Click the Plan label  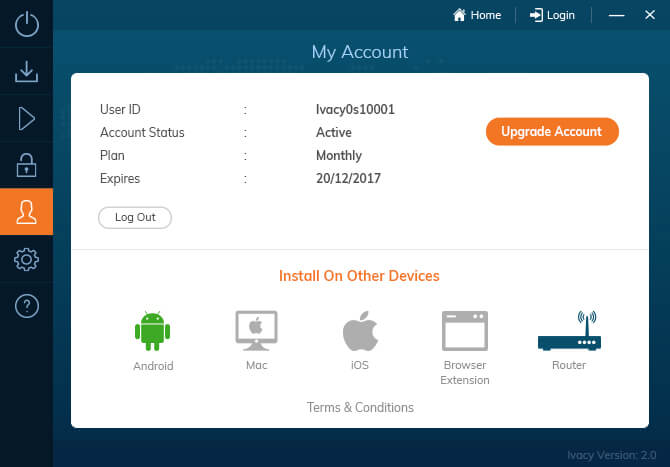[112, 156]
